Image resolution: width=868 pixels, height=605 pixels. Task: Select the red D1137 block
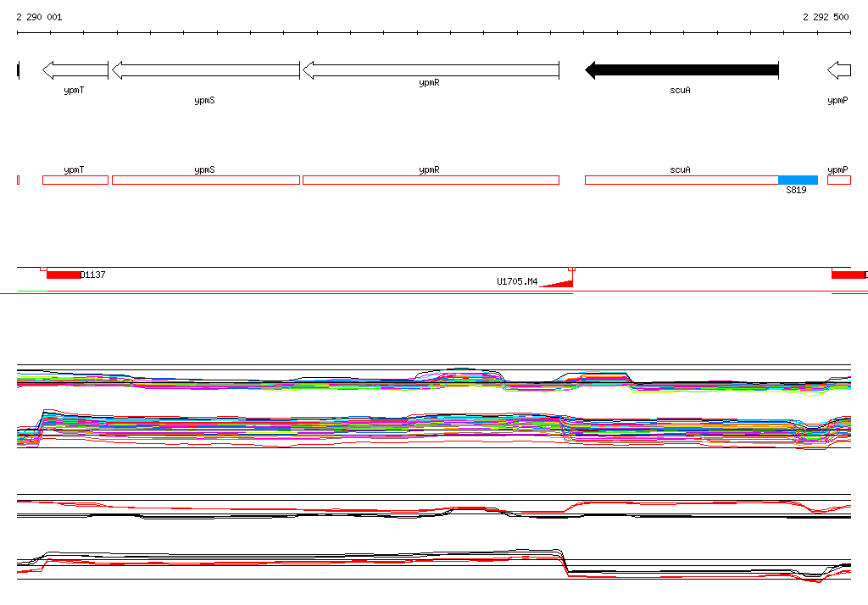click(x=64, y=275)
